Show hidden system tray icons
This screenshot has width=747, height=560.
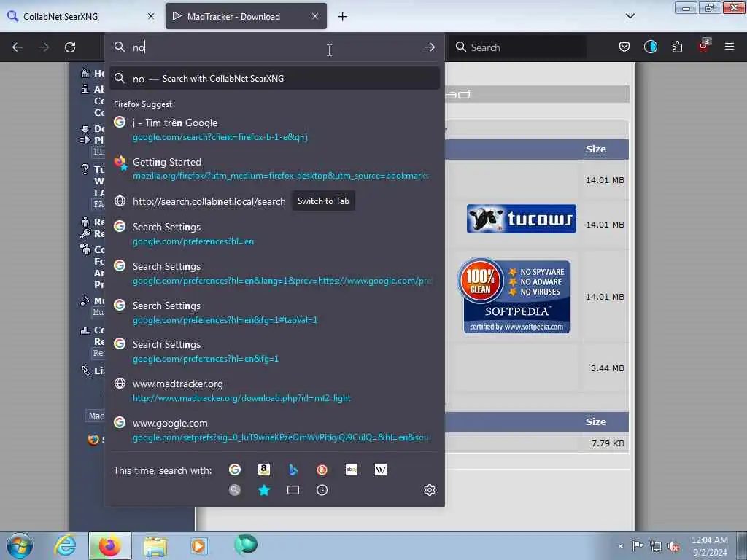(x=620, y=547)
